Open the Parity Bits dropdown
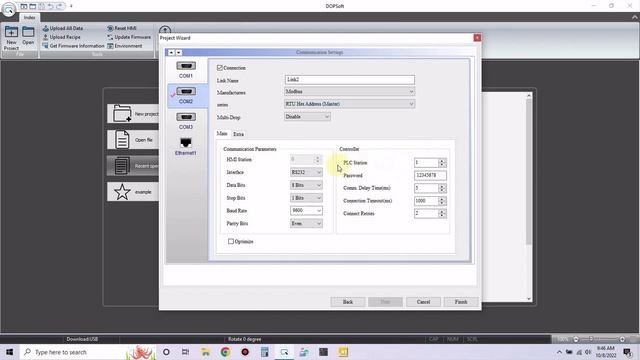This screenshot has height=360, width=640. [x=306, y=223]
